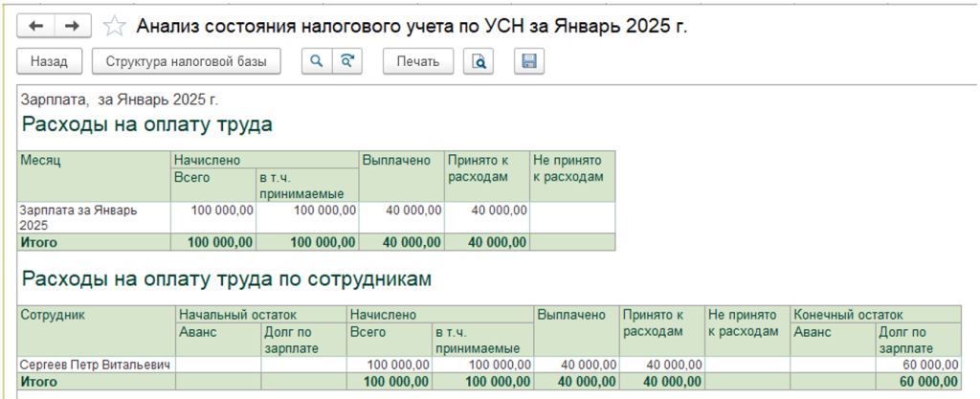This screenshot has width=980, height=399.
Task: Open Структура налоговой базы
Action: [187, 62]
